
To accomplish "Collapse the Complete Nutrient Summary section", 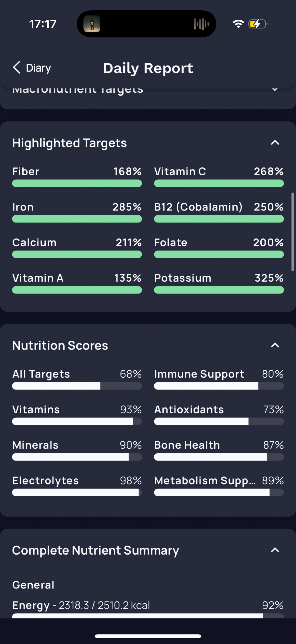I will tap(275, 550).
